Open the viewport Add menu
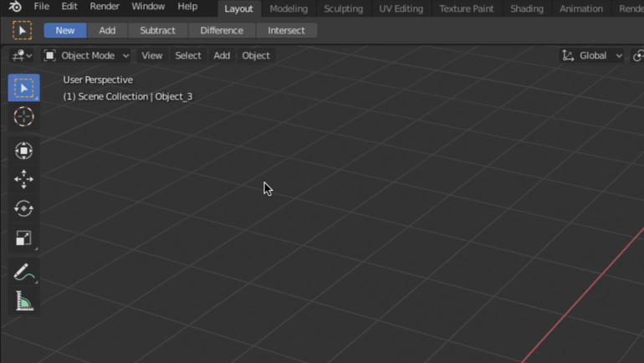The height and width of the screenshot is (363, 644). point(222,55)
